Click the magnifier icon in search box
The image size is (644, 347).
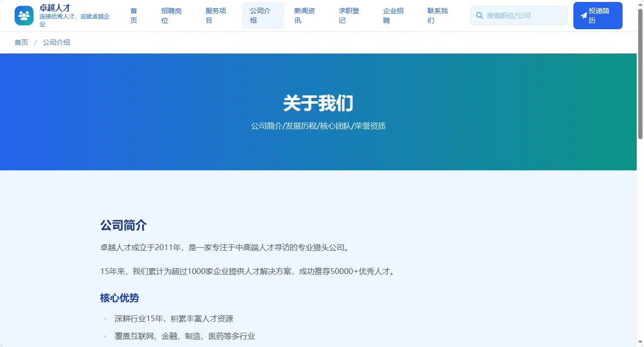479,16
